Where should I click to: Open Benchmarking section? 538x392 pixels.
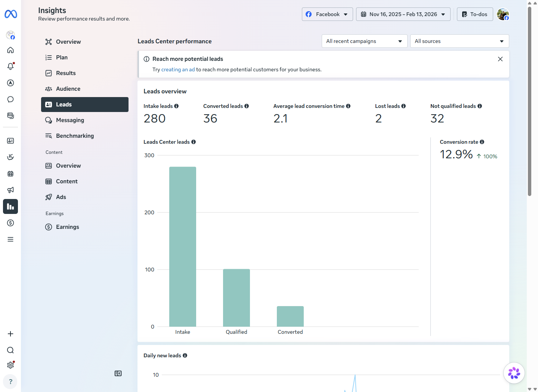click(x=85, y=136)
